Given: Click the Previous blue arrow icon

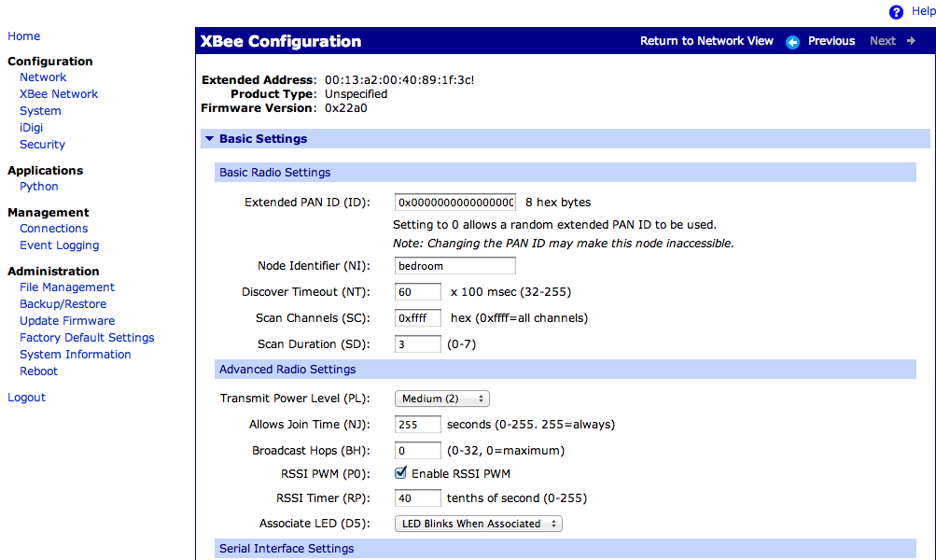Looking at the screenshot, I should pos(792,42).
